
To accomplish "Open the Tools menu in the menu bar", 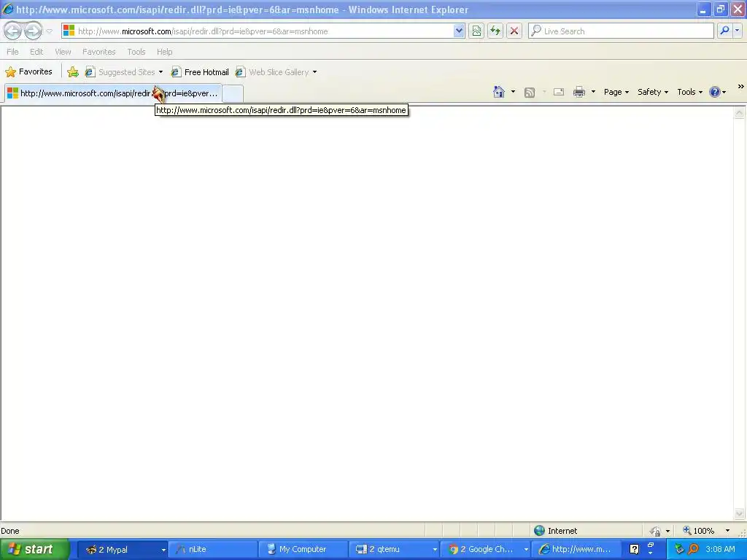I will (136, 52).
